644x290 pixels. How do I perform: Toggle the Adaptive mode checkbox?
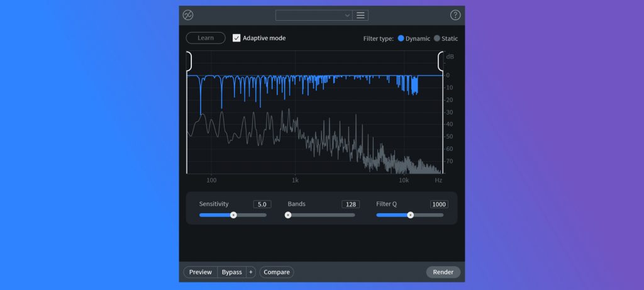click(236, 38)
